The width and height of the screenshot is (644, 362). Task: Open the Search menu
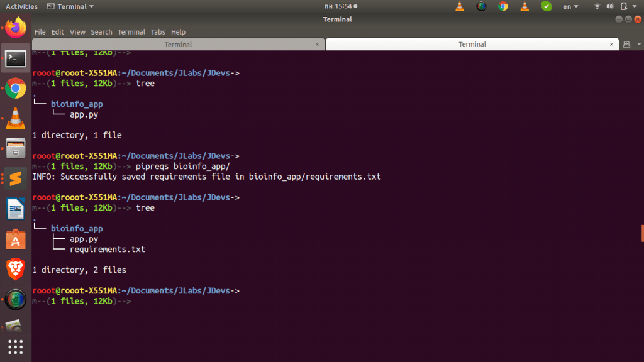(101, 31)
